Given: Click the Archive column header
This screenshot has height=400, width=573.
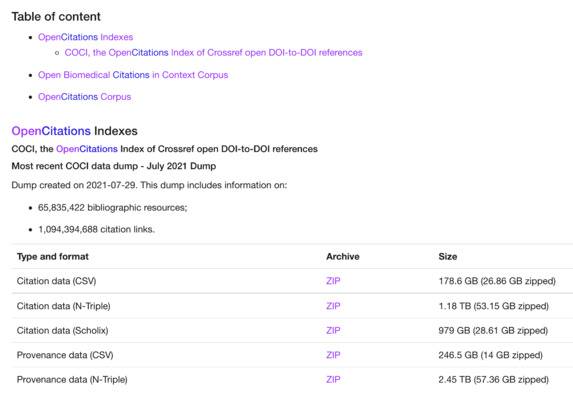Looking at the screenshot, I should tap(343, 256).
